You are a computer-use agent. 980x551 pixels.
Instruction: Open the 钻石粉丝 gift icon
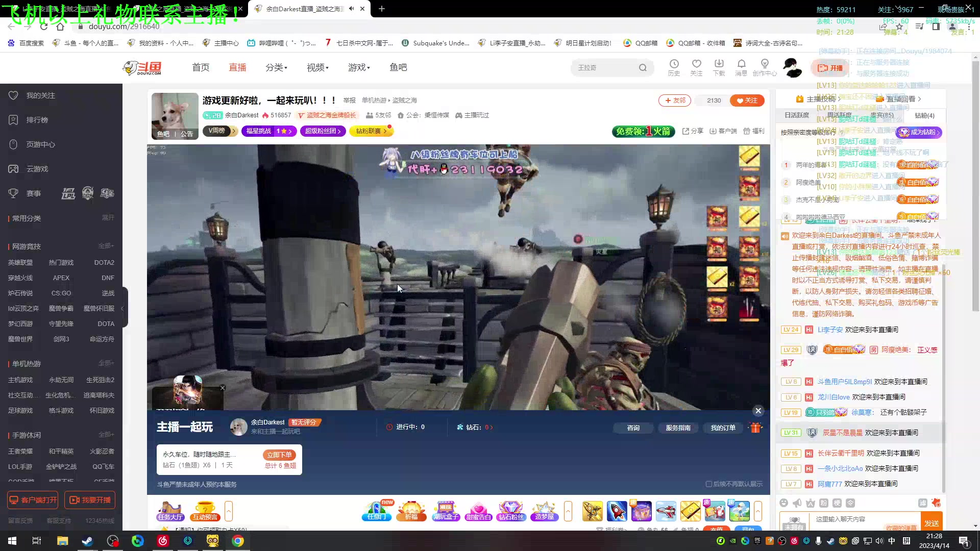(x=511, y=511)
